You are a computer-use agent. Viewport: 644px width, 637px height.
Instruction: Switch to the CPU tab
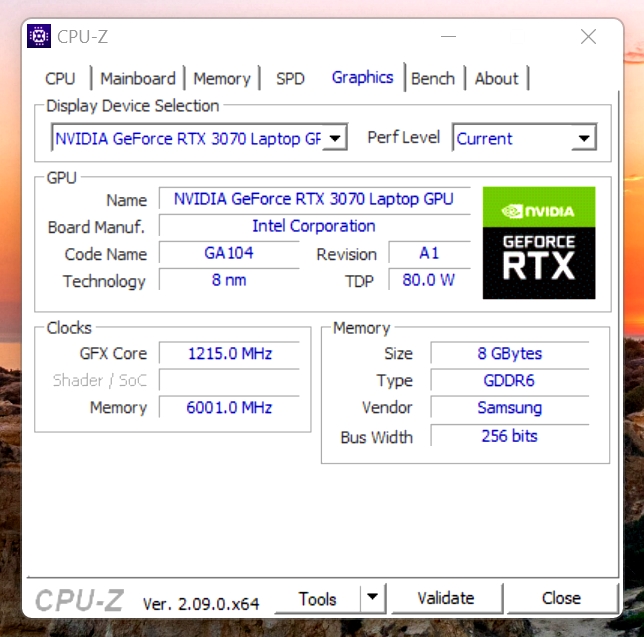[x=60, y=78]
